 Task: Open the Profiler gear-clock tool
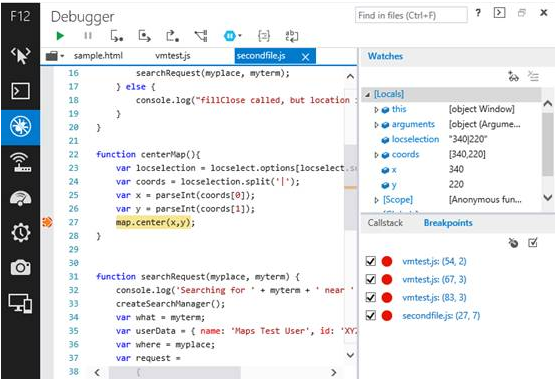click(x=21, y=232)
